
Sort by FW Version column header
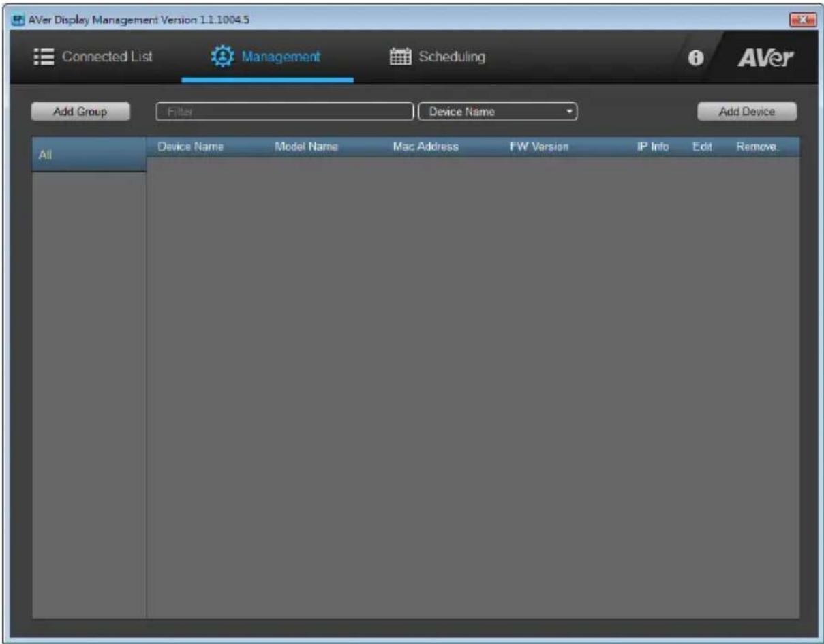tap(539, 147)
